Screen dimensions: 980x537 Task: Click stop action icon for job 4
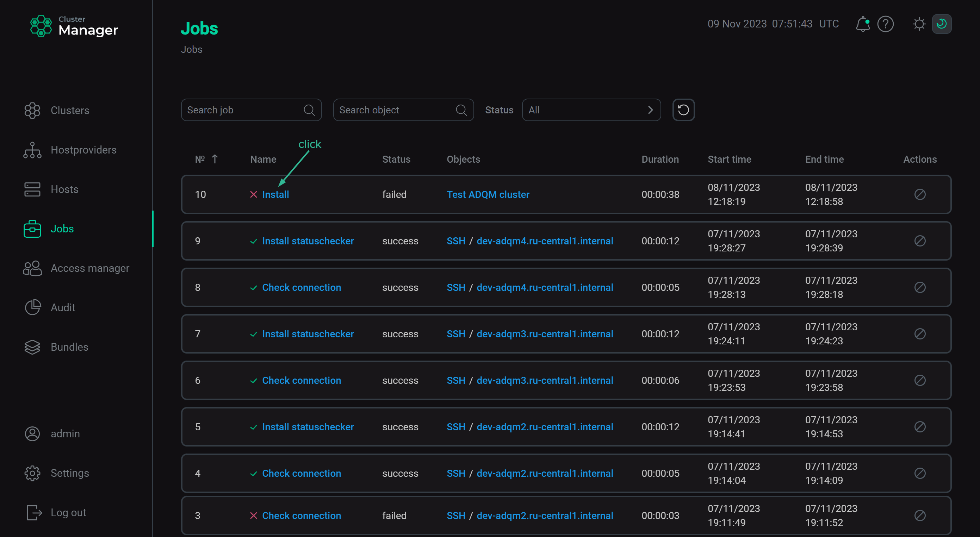pos(920,473)
